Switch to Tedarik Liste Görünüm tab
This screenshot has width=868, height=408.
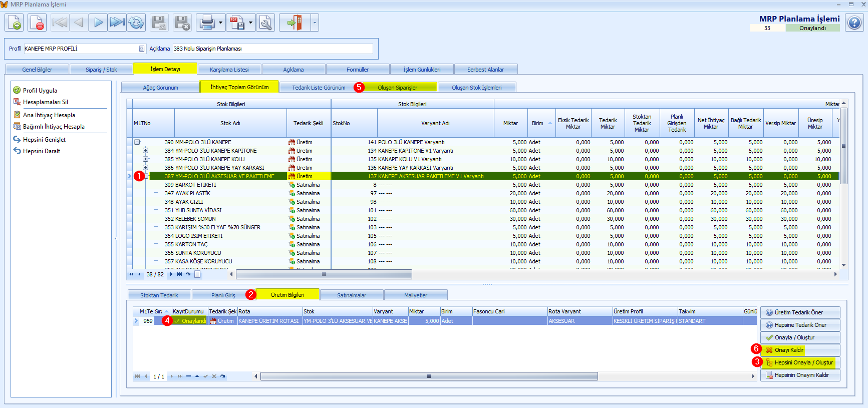coord(319,88)
